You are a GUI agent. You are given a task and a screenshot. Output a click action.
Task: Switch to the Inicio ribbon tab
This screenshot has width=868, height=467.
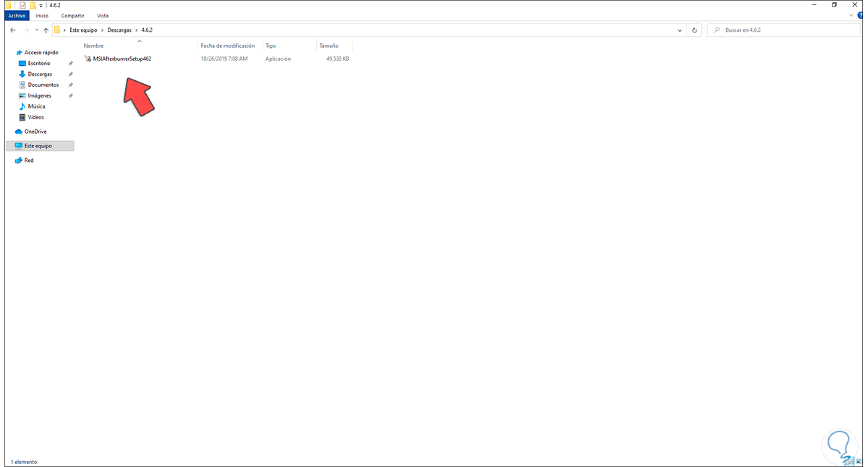[x=43, y=15]
